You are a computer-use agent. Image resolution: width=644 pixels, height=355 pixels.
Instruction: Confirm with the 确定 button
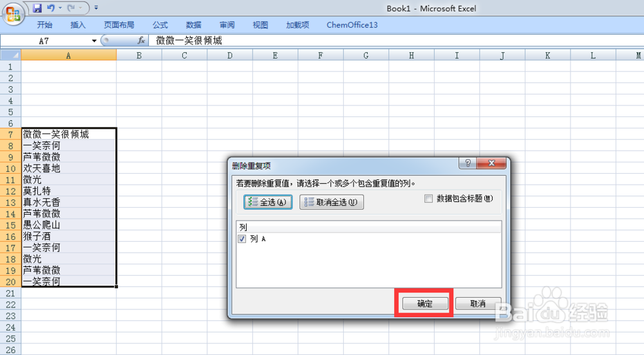(424, 304)
